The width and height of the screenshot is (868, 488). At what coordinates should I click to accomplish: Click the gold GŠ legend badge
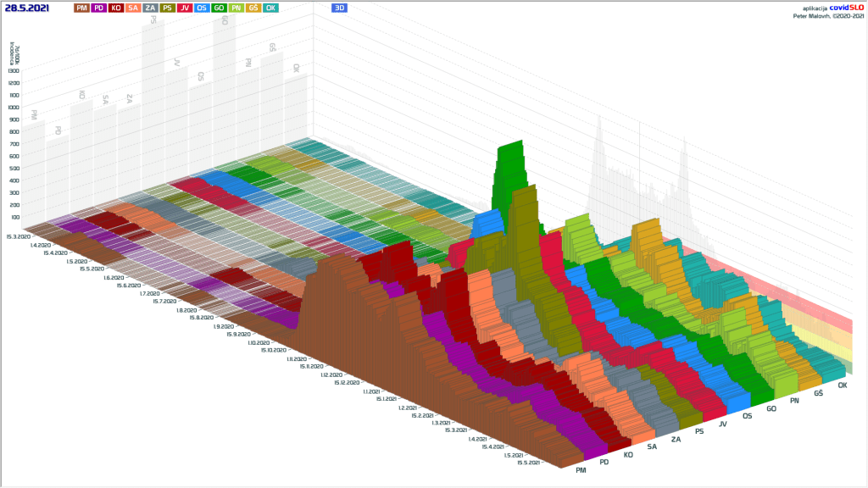pos(253,8)
